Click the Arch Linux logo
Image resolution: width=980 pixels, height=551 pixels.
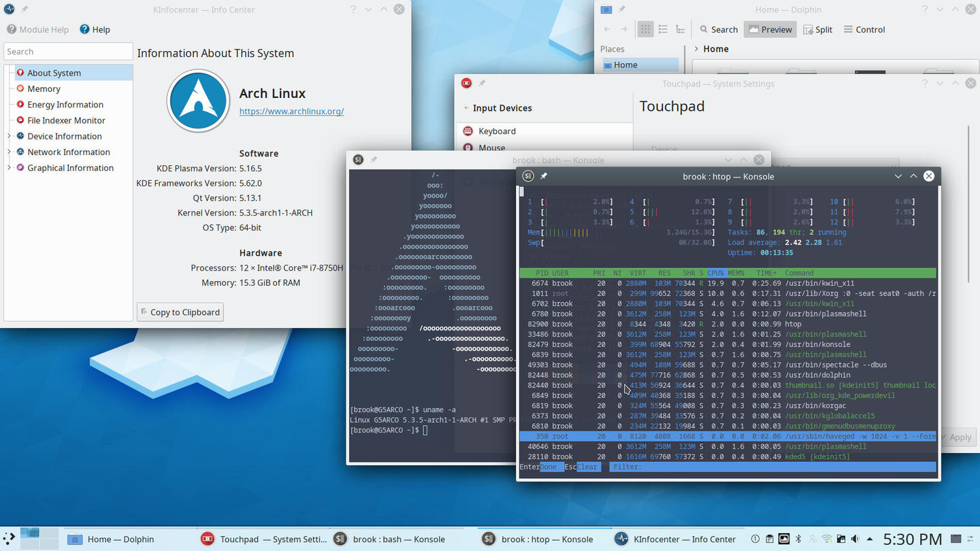click(x=198, y=101)
